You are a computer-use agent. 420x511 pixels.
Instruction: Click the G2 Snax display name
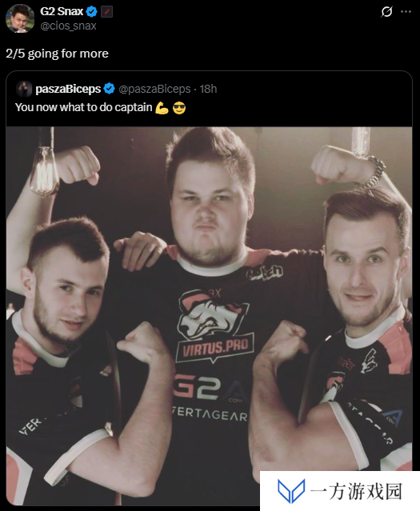(62, 11)
